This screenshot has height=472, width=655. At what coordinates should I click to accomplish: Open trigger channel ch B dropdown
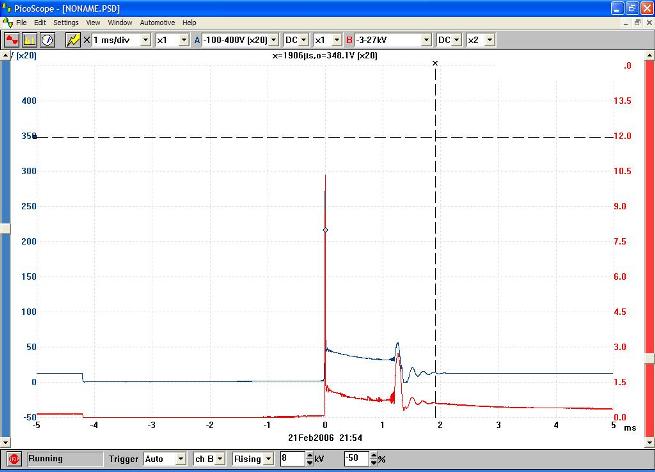(218, 458)
